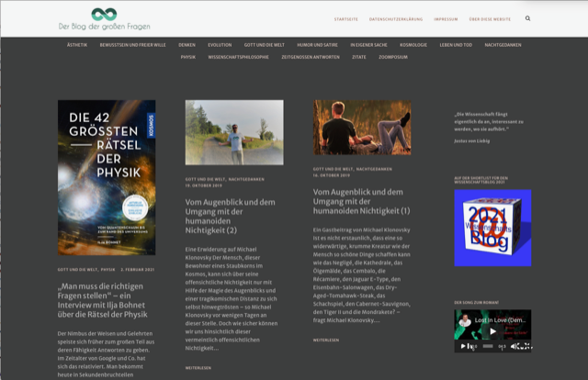Open the search magnifier icon
The image size is (588, 380).
pyautogui.click(x=527, y=18)
